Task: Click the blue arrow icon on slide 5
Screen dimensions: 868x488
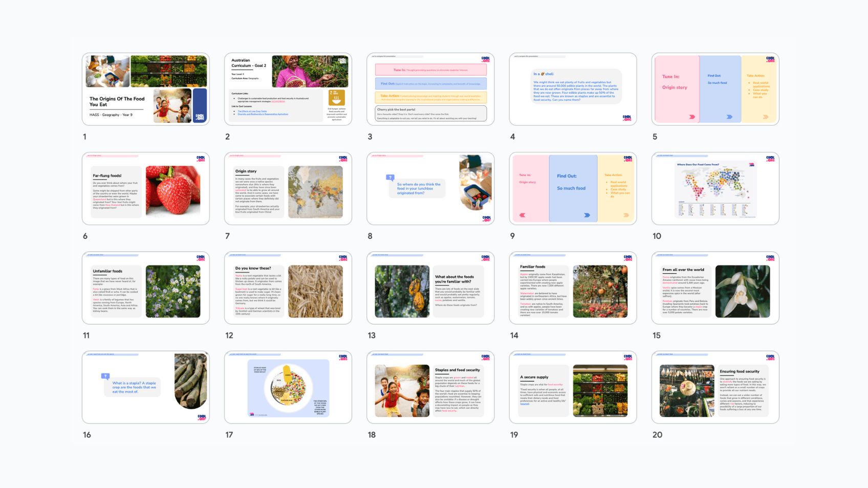Action: (729, 117)
